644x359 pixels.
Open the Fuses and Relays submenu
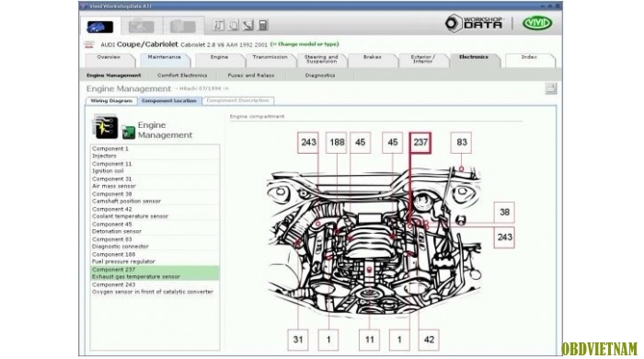point(251,75)
